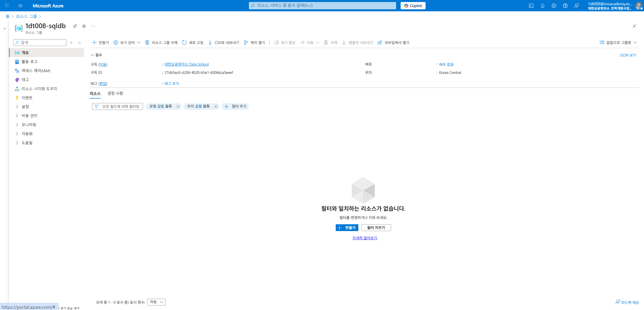This screenshot has height=310, width=644.
Task: Add resource group to favorites star
Action: [x=84, y=26]
